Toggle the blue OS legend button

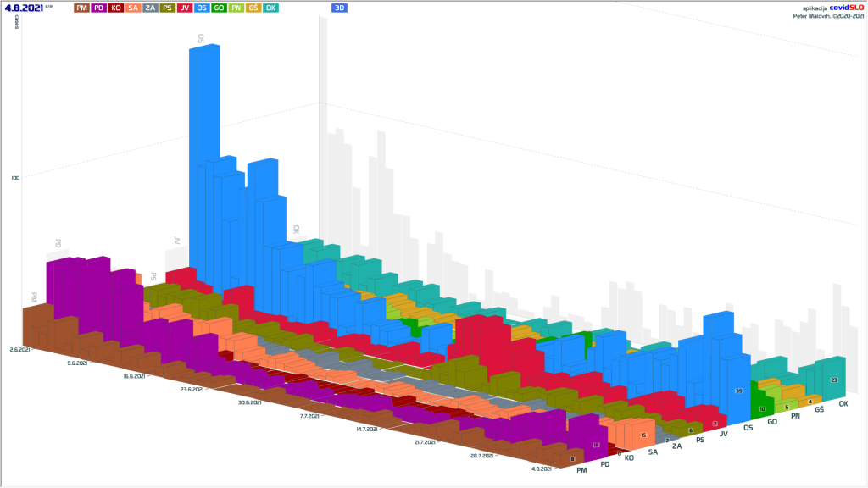tap(202, 8)
